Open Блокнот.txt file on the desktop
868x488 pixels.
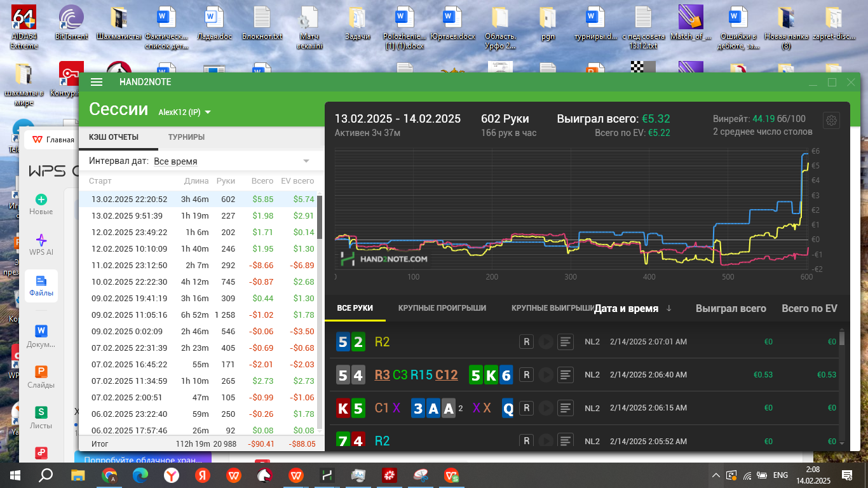click(x=262, y=22)
